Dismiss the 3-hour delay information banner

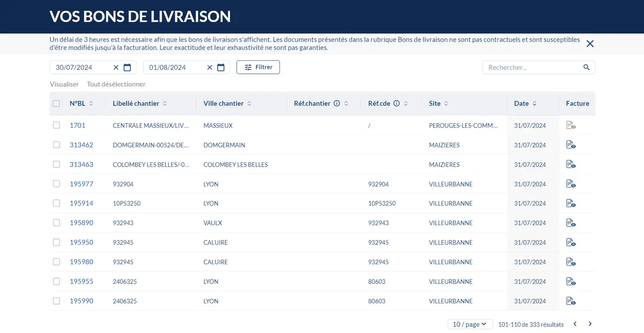tap(590, 44)
